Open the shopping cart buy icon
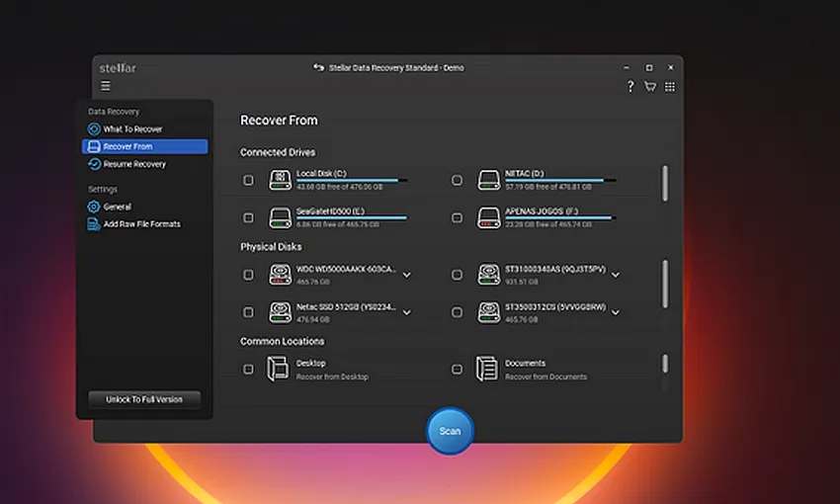Screen dimensions: 840x504 650,87
